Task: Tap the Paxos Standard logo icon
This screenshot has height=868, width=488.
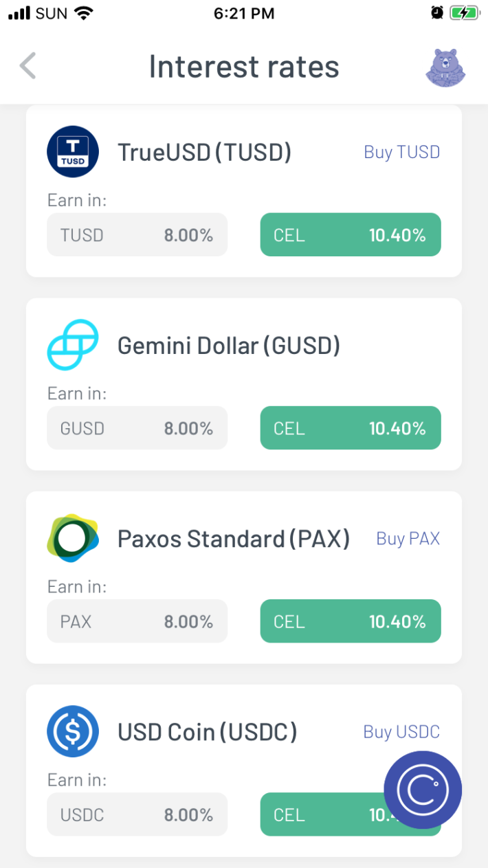Action: tap(73, 538)
